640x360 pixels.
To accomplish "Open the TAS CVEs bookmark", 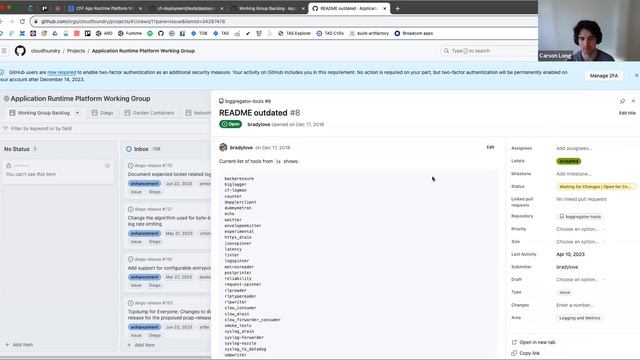I will point(330,33).
